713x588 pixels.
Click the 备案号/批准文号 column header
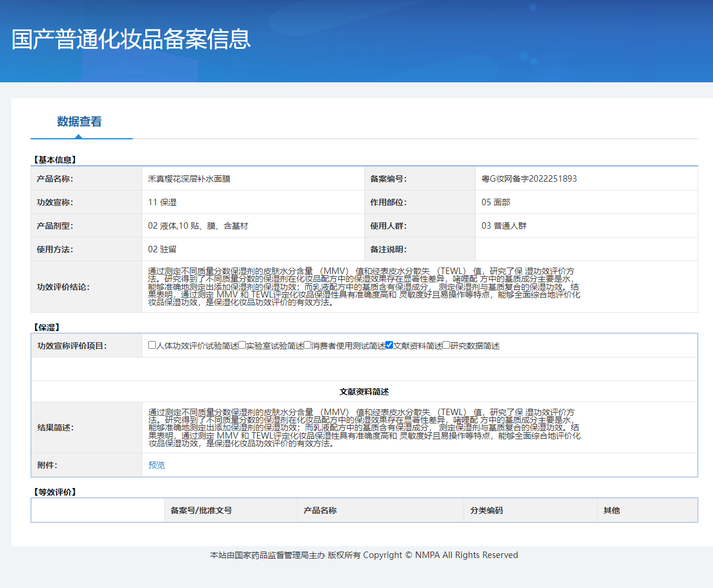tap(201, 510)
